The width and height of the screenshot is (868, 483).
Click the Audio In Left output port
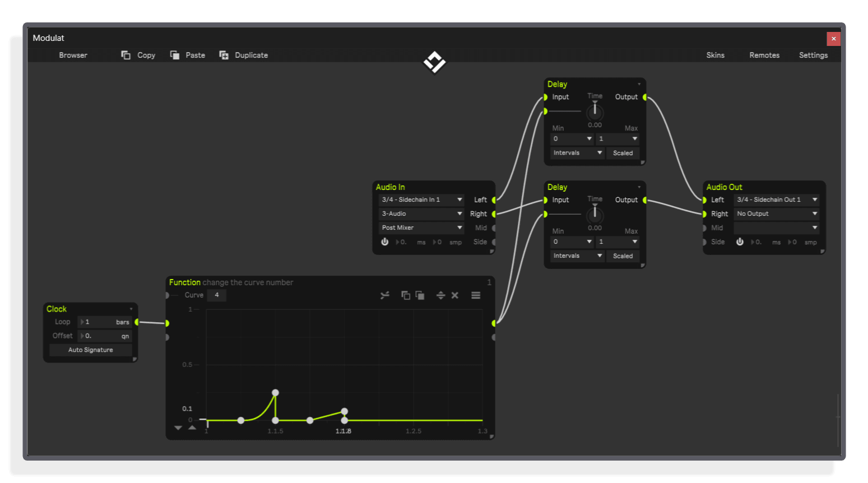click(x=494, y=200)
